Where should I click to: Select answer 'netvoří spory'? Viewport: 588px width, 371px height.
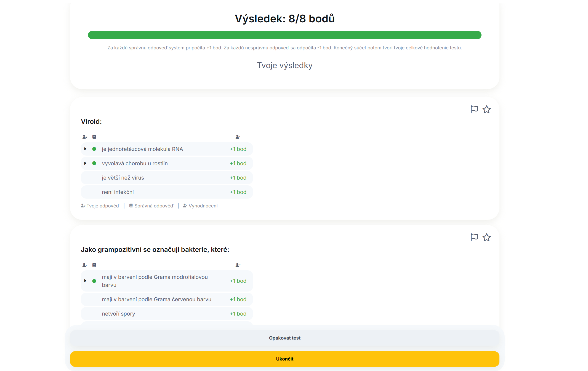click(167, 314)
